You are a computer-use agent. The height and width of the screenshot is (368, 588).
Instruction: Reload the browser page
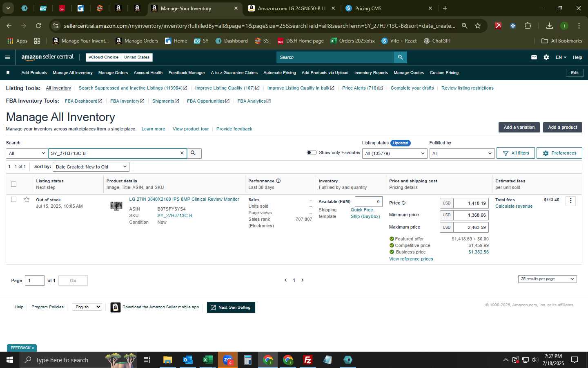pos(38,26)
